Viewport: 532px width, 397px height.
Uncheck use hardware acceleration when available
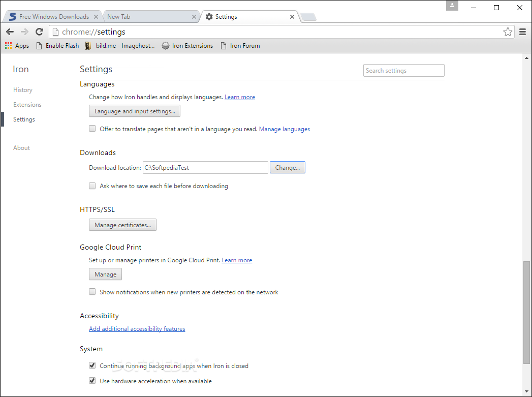click(92, 381)
